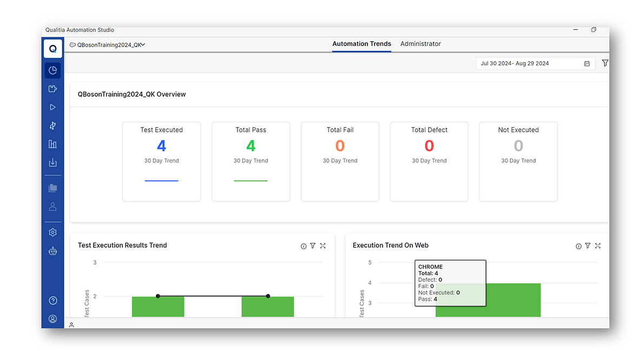
Task: Click the Qualitia Automation Studio window title
Action: 80,30
